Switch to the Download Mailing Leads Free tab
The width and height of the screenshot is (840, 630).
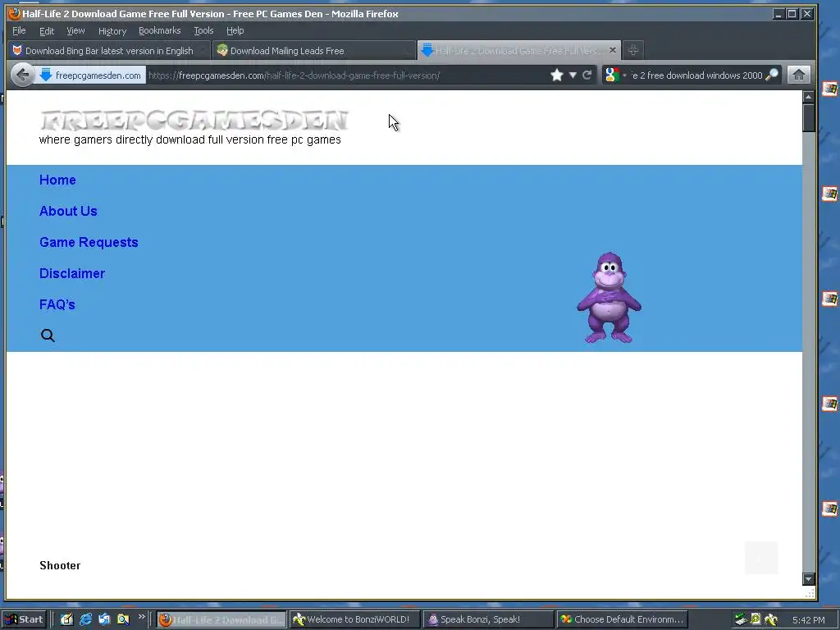coord(313,50)
